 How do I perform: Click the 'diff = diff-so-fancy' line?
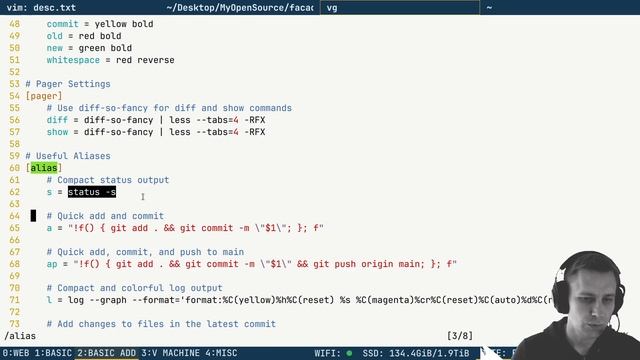pyautogui.click(x=156, y=120)
